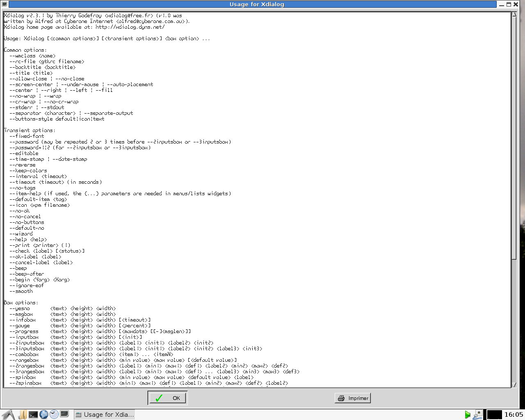
Task: Click the '--begin <Yorg> <Xorg>' line
Action: pyautogui.click(x=40, y=280)
